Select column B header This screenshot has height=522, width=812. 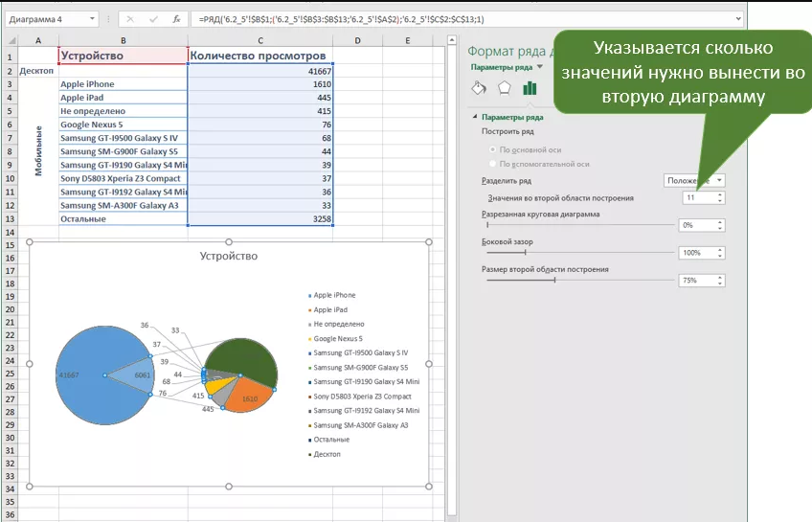coord(124,40)
